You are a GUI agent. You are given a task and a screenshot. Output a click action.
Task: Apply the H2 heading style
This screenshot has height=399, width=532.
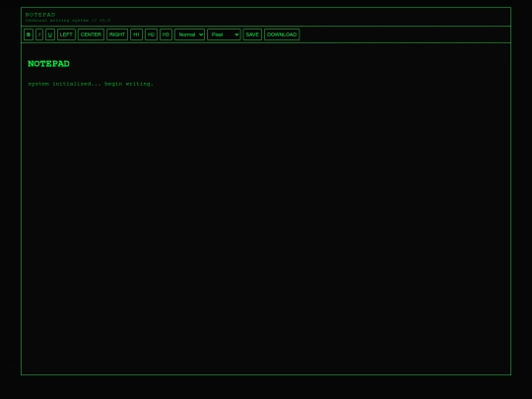coord(151,34)
